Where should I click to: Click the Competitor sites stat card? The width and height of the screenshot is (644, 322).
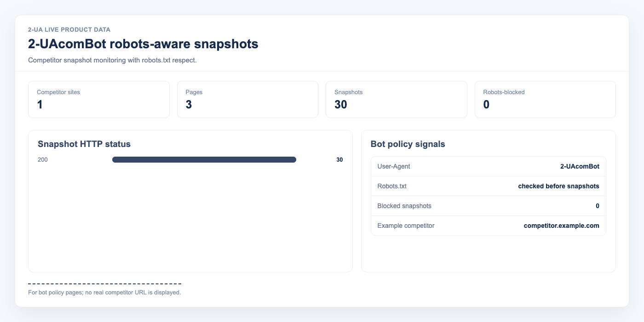[x=99, y=100]
